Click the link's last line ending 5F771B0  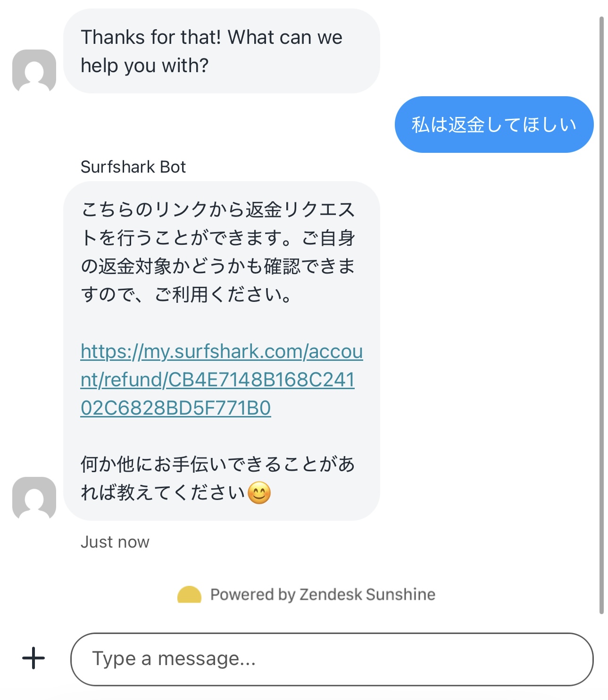tap(175, 408)
